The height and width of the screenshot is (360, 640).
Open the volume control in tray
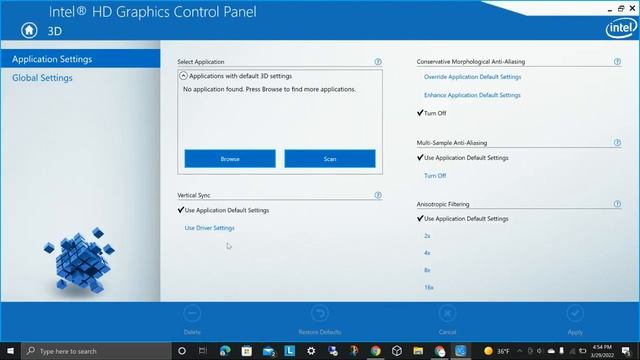(539, 351)
